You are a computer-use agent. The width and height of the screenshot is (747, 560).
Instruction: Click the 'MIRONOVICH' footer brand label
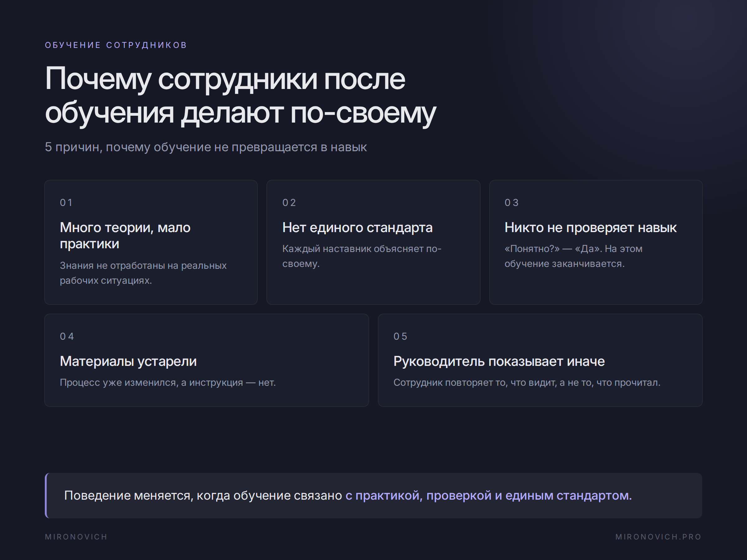pos(76,537)
